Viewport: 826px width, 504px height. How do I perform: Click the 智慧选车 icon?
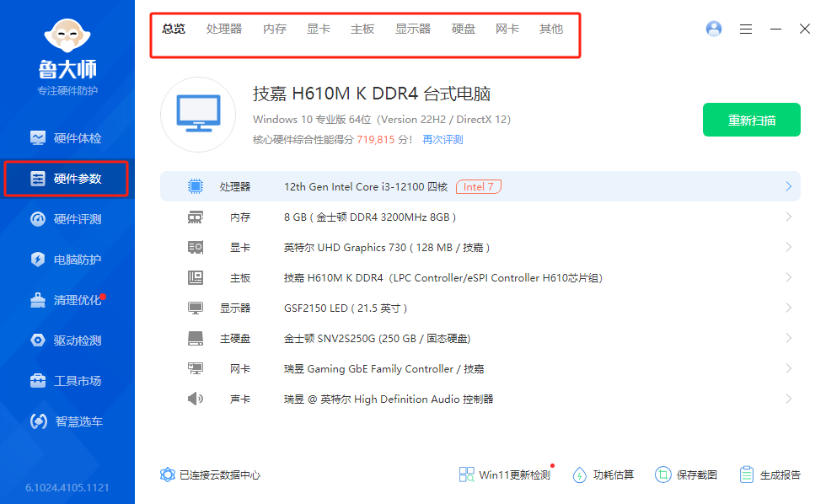tap(39, 421)
